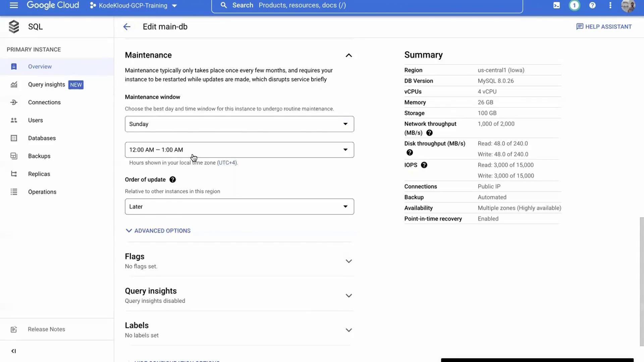Collapse the left sidebar navigation panel

coord(13,351)
